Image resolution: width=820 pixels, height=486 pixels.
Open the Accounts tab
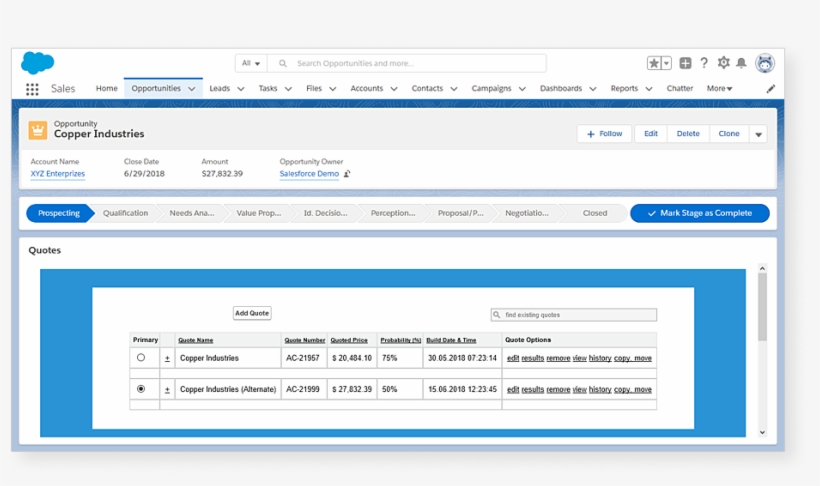click(x=367, y=88)
